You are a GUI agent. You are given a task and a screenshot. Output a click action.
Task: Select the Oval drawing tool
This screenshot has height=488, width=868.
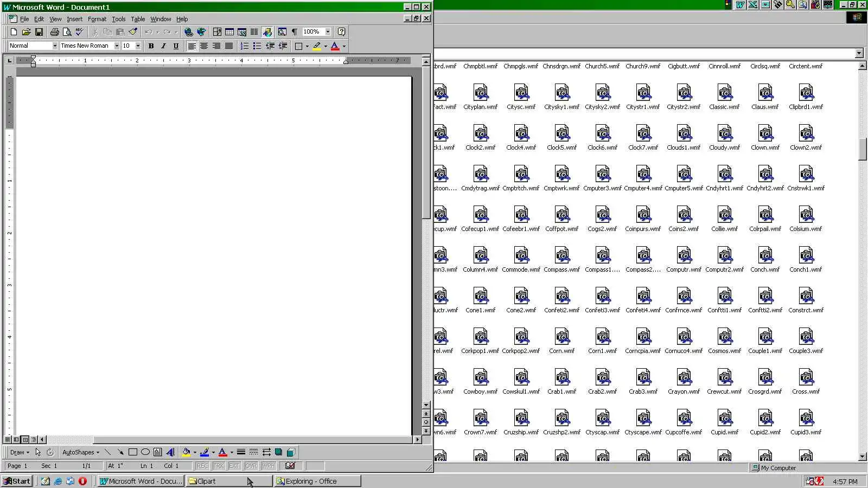(x=145, y=452)
